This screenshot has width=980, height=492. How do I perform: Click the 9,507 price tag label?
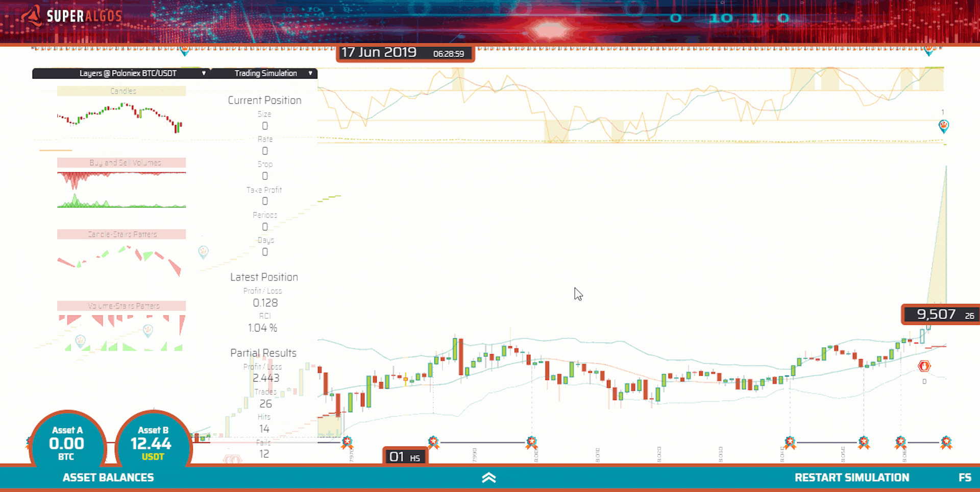click(x=942, y=314)
